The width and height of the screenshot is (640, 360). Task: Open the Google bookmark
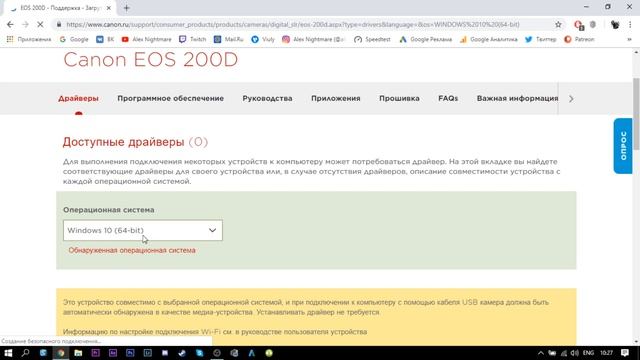click(74, 39)
